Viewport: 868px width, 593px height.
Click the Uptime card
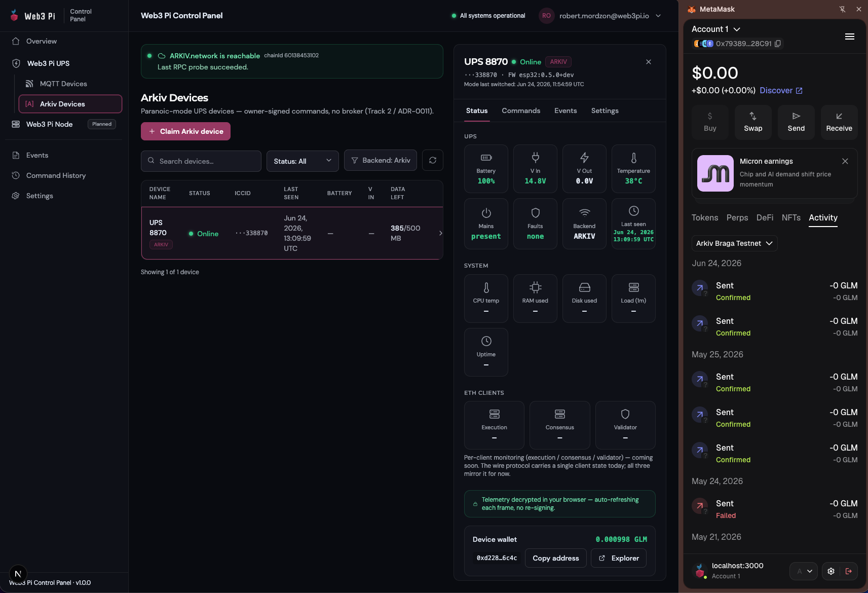click(x=486, y=352)
